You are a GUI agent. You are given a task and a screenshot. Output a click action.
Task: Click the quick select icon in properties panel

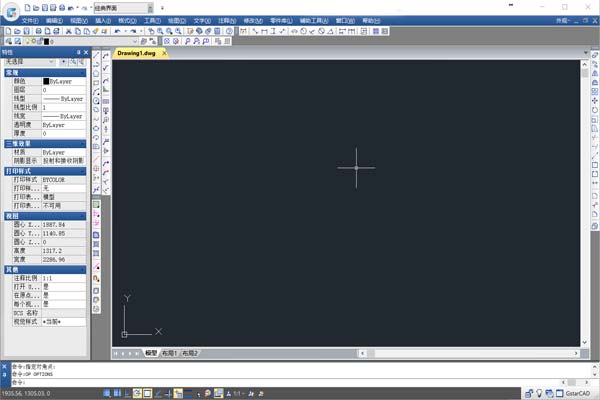coord(74,62)
